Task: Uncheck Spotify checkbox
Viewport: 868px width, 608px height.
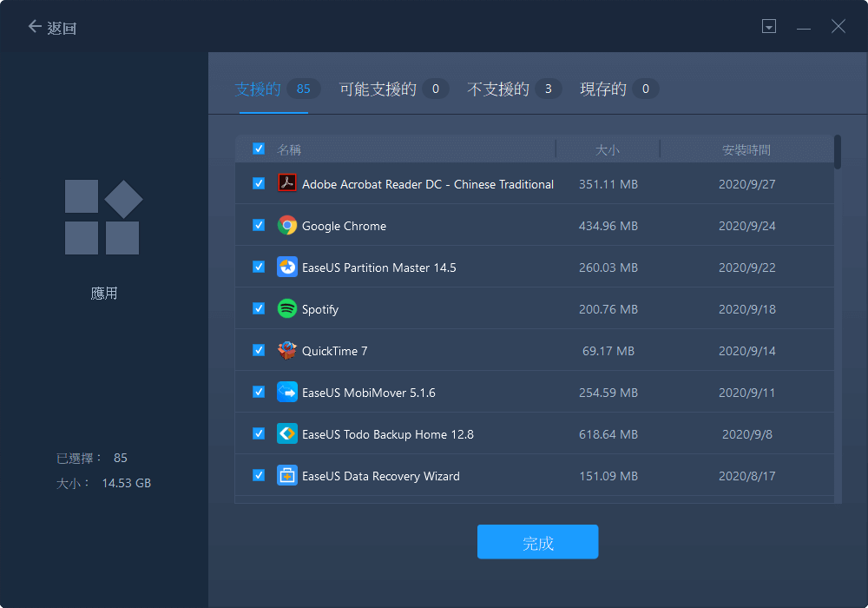Action: [259, 308]
